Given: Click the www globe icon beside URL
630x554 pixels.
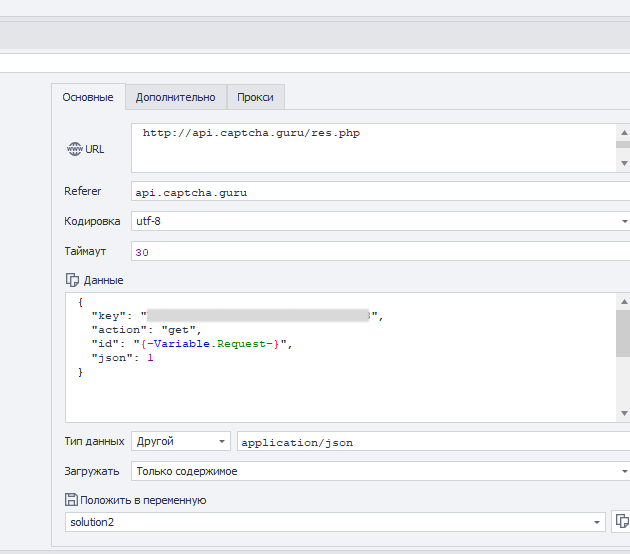Looking at the screenshot, I should point(74,149).
